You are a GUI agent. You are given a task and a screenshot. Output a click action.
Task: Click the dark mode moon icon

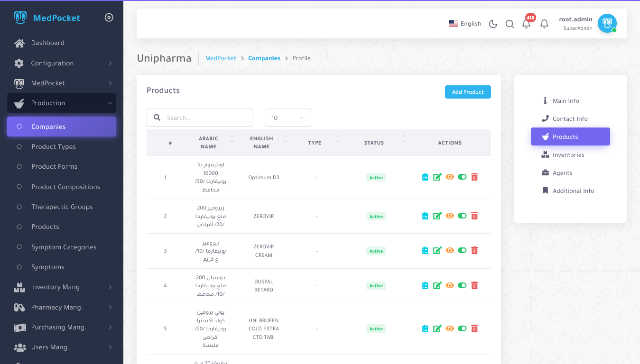click(x=493, y=24)
